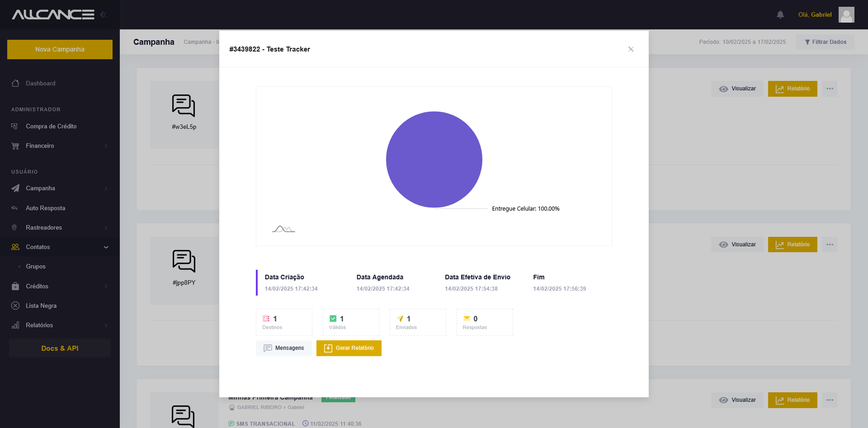Click the Lista Negra icon
The height and width of the screenshot is (428, 868).
tap(15, 306)
